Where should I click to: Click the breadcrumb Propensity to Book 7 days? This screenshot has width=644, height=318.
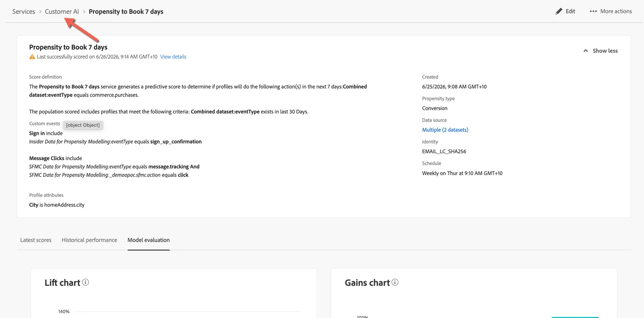pos(126,12)
